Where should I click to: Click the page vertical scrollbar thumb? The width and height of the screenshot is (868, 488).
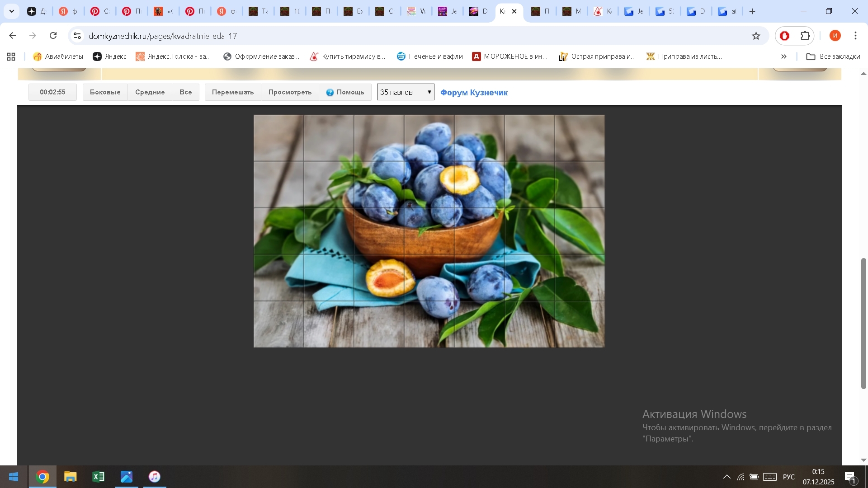(863, 323)
